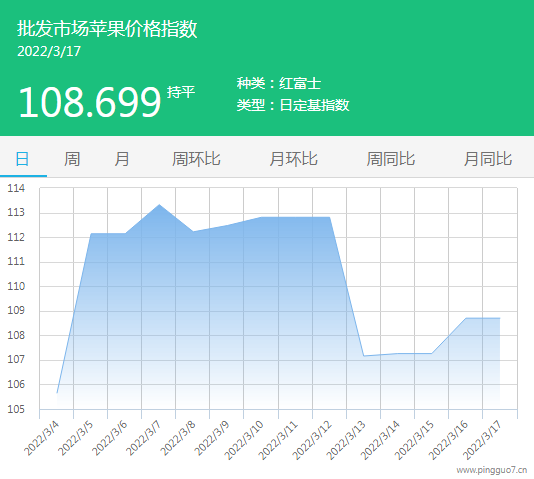The image size is (534, 479).
Task: Click the 2022/3/17 date under title
Action: pyautogui.click(x=49, y=51)
